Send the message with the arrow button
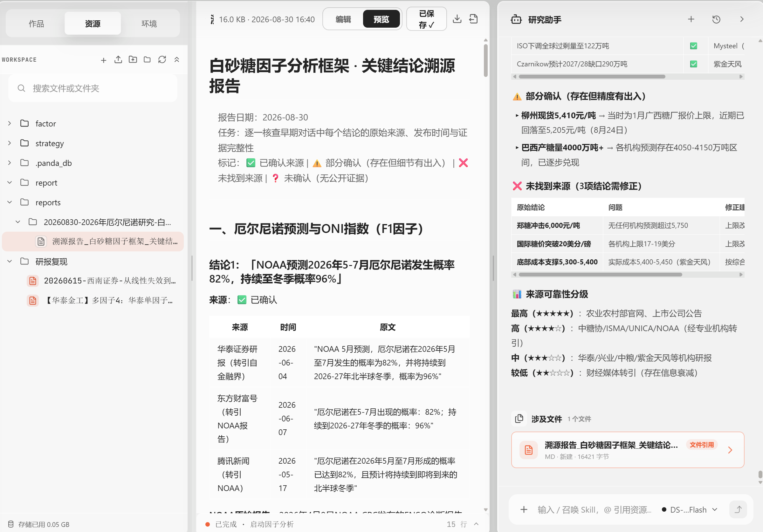 (738, 509)
